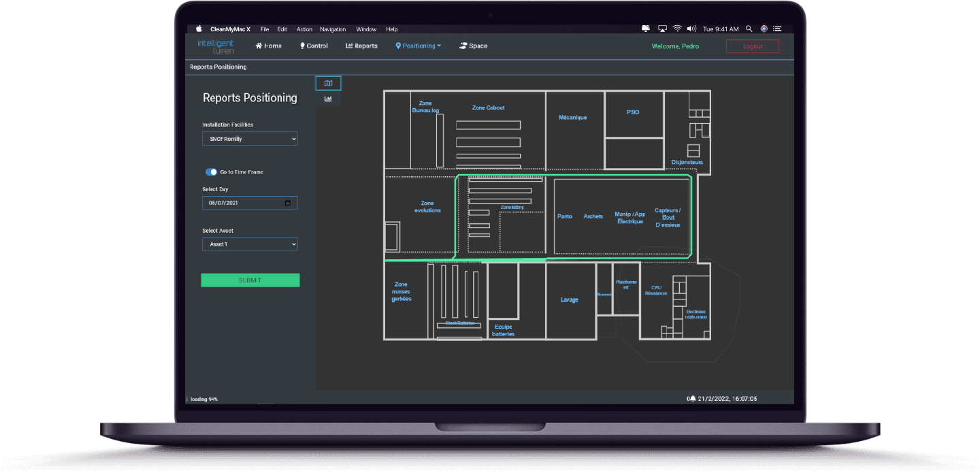The width and height of the screenshot is (980, 473).
Task: Open the Space page
Action: (x=474, y=46)
